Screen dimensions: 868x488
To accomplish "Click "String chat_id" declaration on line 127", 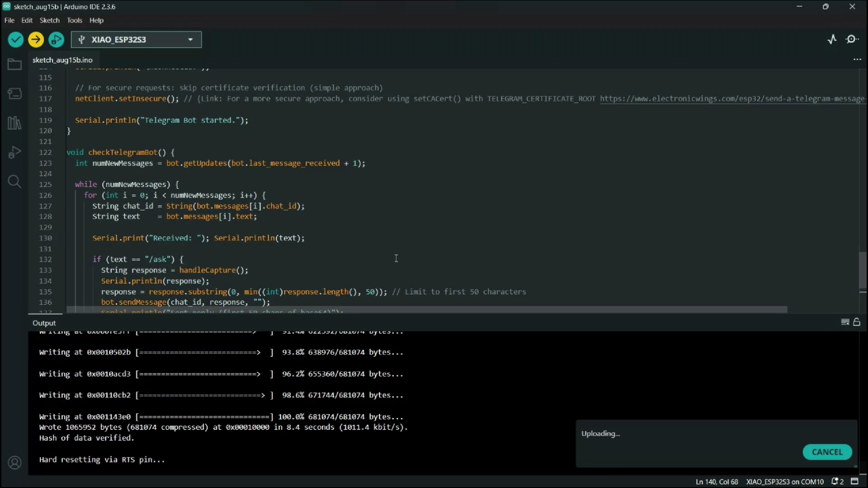I will (x=123, y=206).
